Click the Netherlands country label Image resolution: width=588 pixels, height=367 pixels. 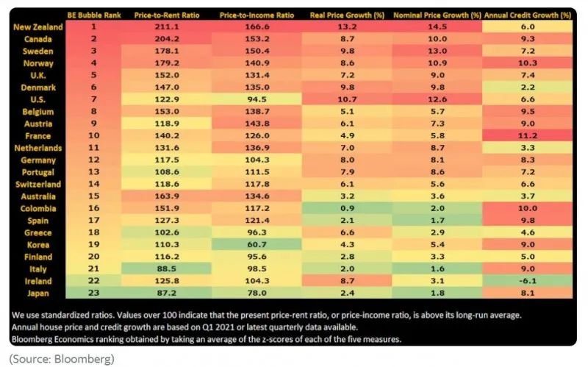[38, 148]
